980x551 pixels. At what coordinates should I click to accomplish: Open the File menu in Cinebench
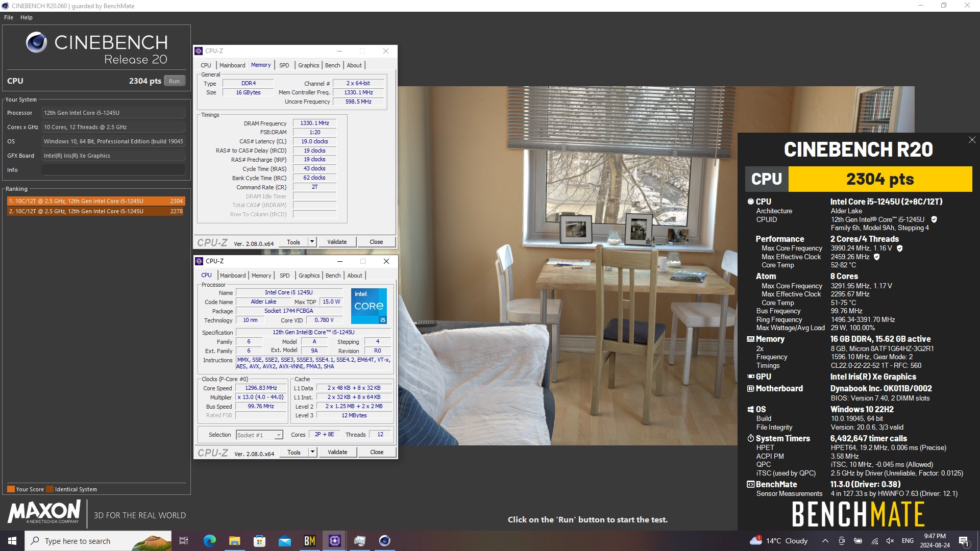click(x=9, y=17)
